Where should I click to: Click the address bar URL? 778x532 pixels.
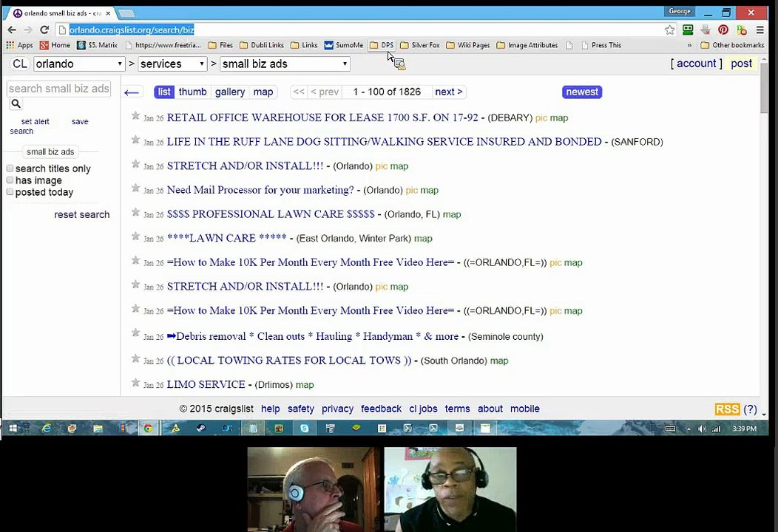pos(132,30)
